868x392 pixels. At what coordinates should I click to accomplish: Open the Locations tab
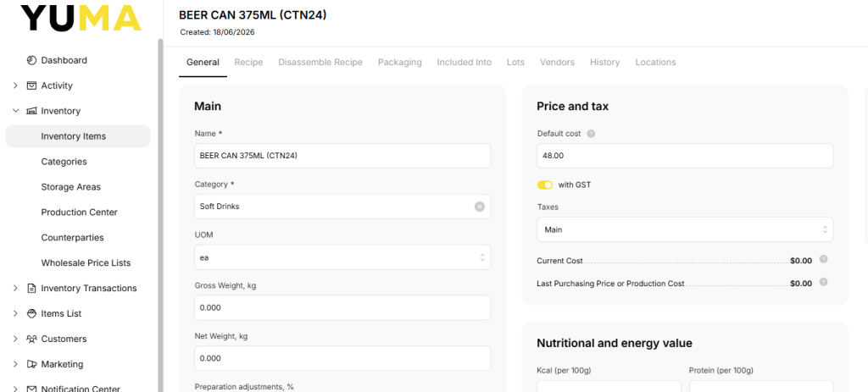pos(655,63)
